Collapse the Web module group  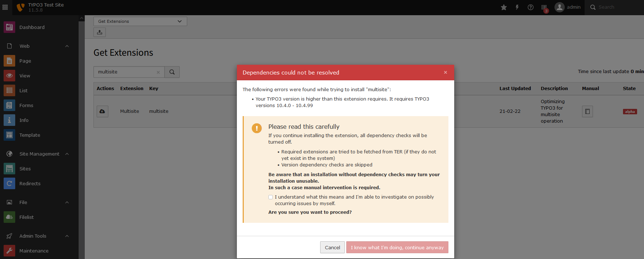(x=67, y=46)
